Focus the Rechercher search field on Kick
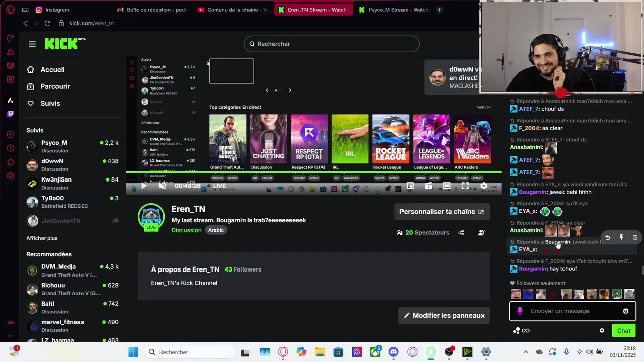 [x=331, y=44]
